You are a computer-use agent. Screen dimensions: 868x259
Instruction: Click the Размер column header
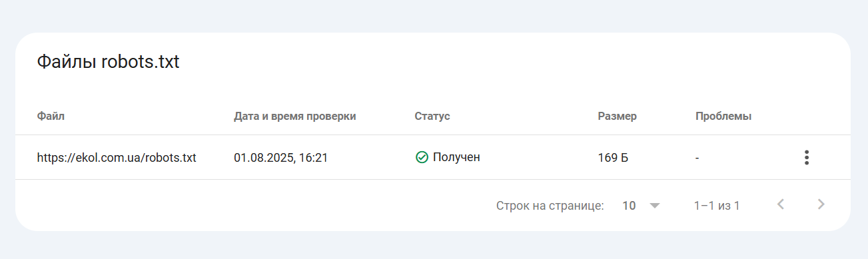[618, 116]
